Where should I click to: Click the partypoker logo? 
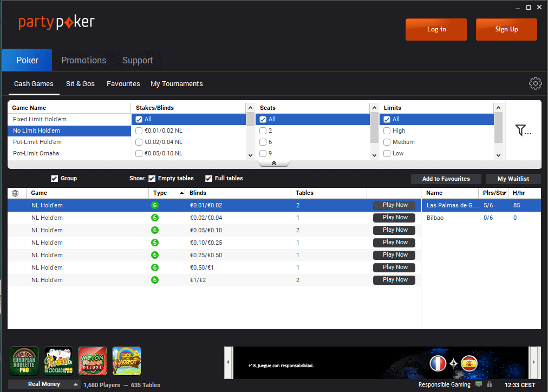click(56, 23)
